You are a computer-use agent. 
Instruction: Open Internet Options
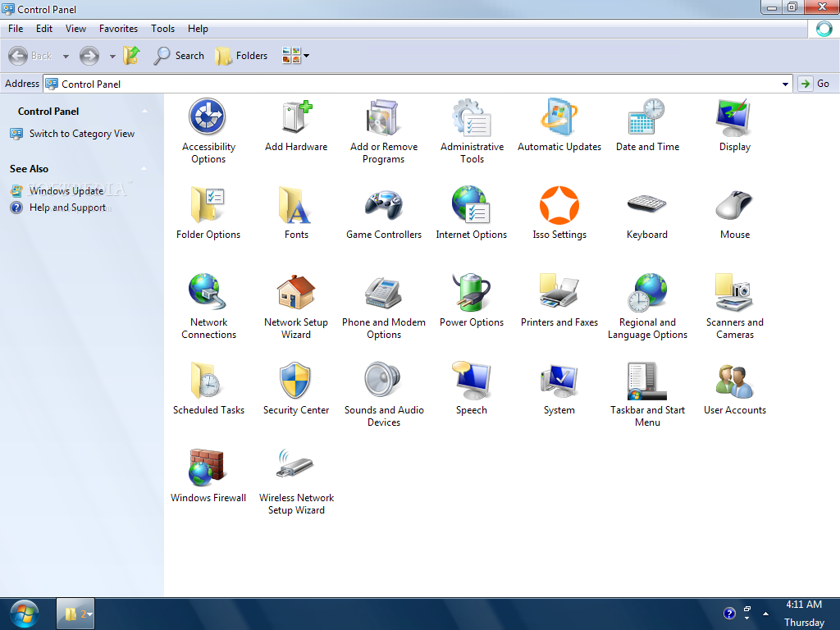pos(472,212)
